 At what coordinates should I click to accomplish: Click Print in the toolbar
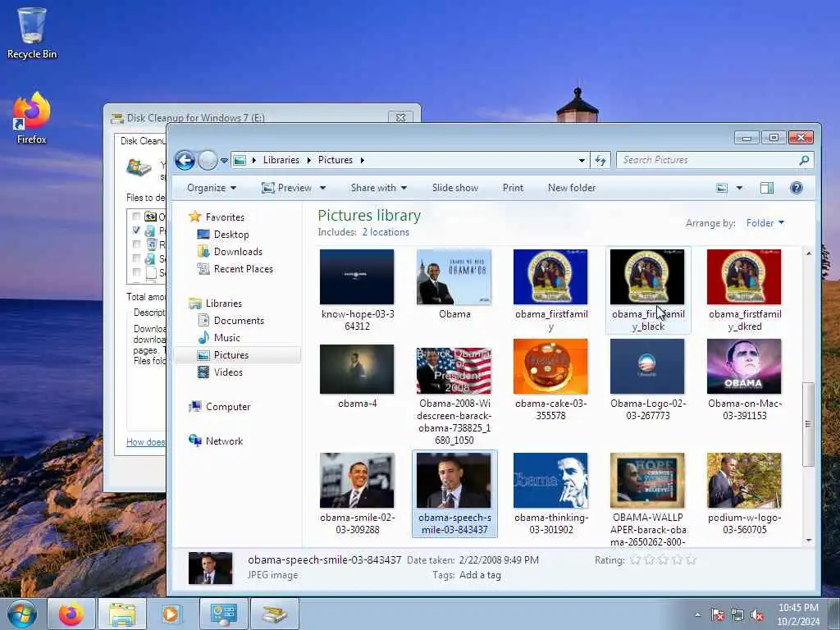pos(513,188)
